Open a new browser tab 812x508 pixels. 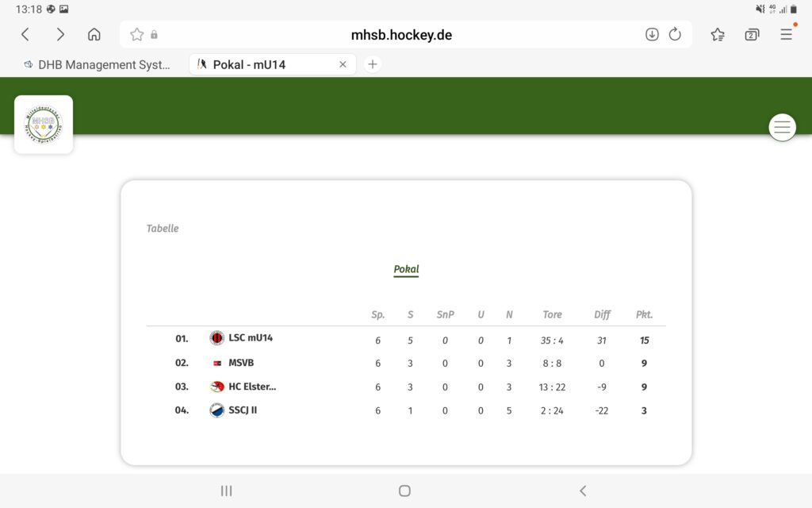(373, 65)
